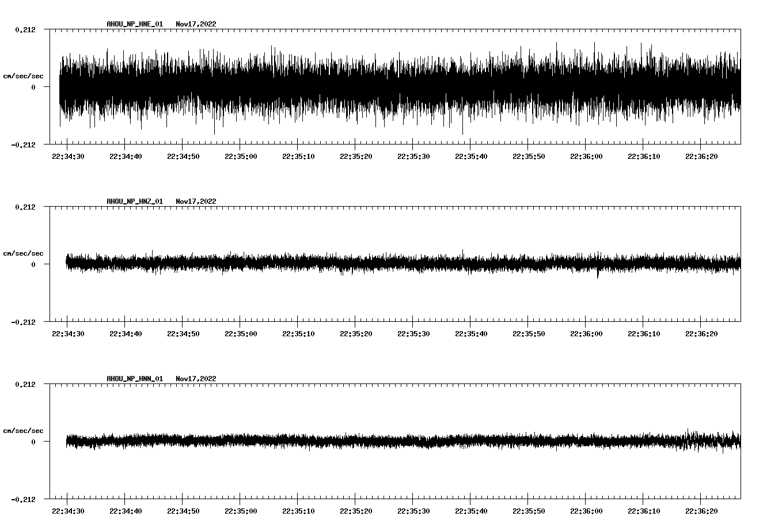The width and height of the screenshot is (782, 532).
Task: Click the -0.212 lower limit of the HNE plot
Action: [x=23, y=145]
